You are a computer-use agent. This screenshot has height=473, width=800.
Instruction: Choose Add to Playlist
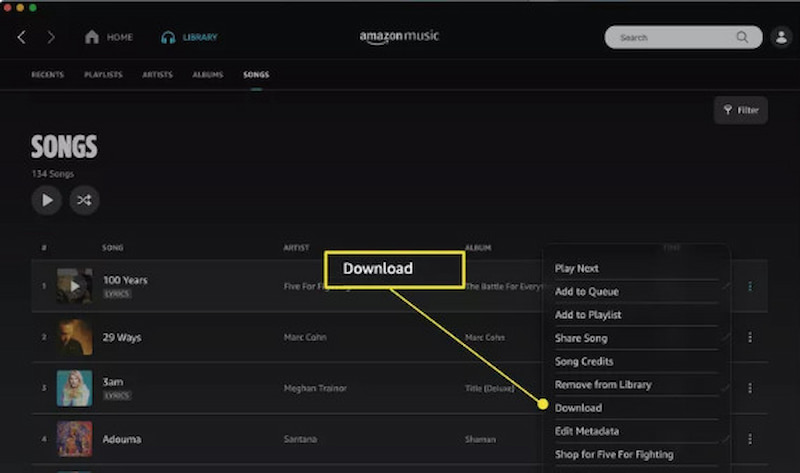coord(588,315)
